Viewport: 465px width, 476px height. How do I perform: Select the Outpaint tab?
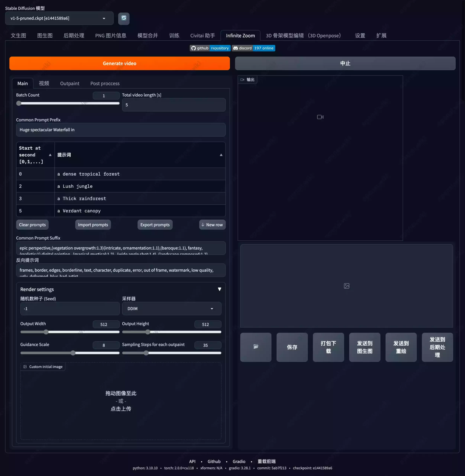(x=69, y=83)
